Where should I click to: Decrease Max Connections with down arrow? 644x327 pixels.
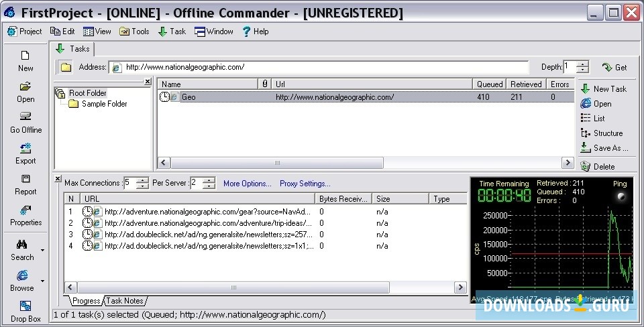[142, 186]
